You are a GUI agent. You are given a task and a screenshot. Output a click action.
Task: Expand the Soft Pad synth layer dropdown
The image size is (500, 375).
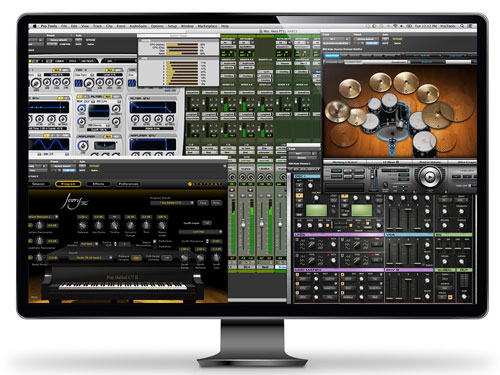coord(201,232)
